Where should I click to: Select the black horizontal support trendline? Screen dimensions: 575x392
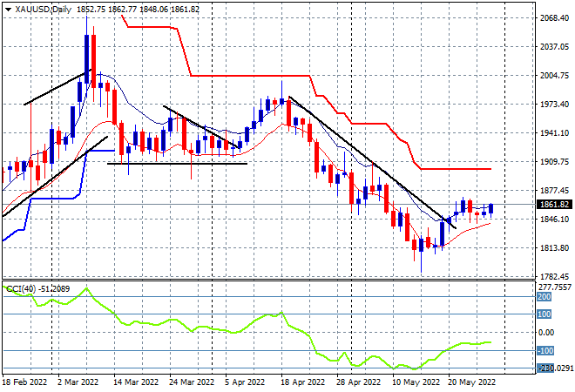click(174, 163)
